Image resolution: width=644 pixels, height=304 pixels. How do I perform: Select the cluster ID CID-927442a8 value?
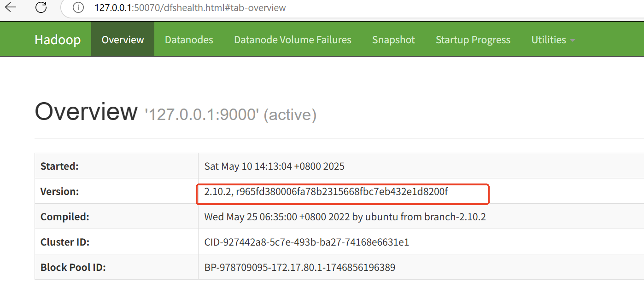pos(307,242)
